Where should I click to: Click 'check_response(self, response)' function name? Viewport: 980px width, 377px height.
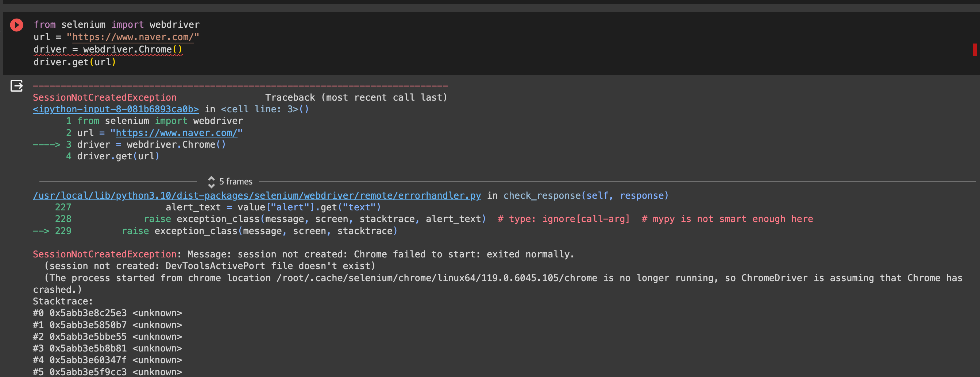(x=586, y=195)
